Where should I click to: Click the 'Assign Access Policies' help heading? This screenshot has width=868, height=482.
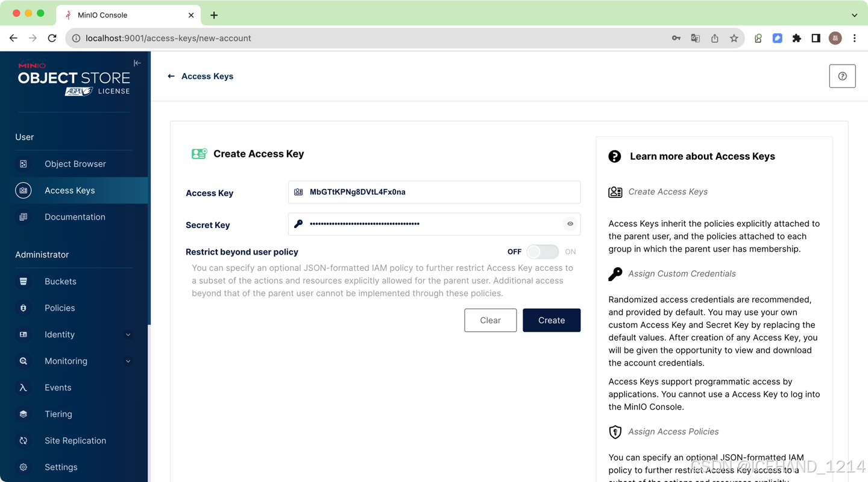click(x=673, y=432)
